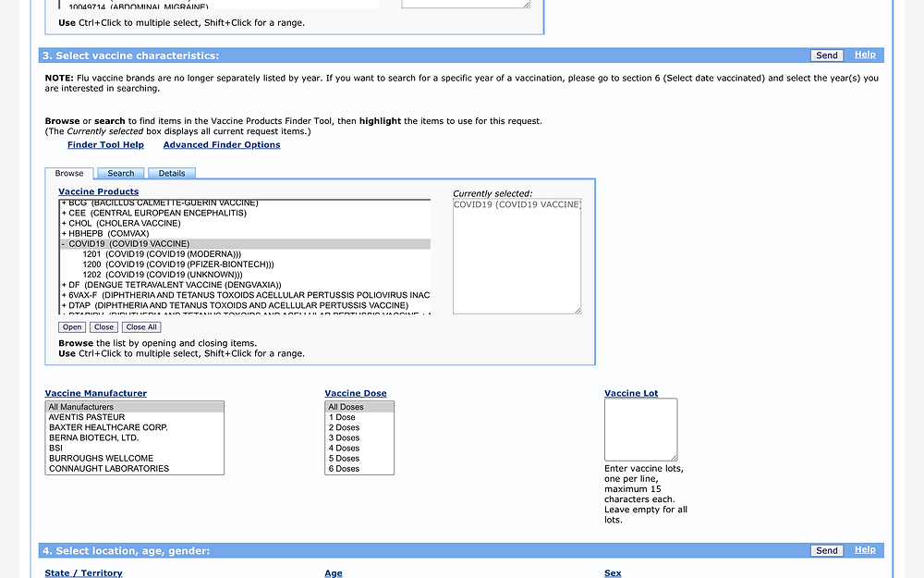Click the Currently selected text box
Image resolution: width=924 pixels, height=578 pixels.
pos(517,256)
